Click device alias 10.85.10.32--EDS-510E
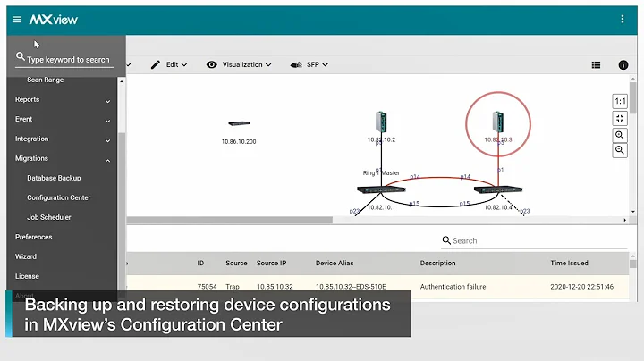 point(351,287)
